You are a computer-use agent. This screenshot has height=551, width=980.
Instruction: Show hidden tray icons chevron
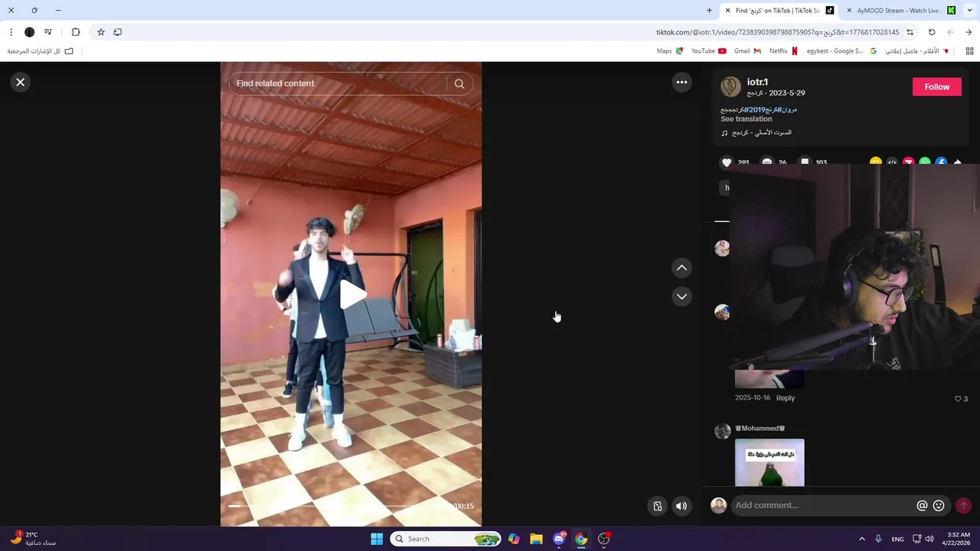point(861,539)
